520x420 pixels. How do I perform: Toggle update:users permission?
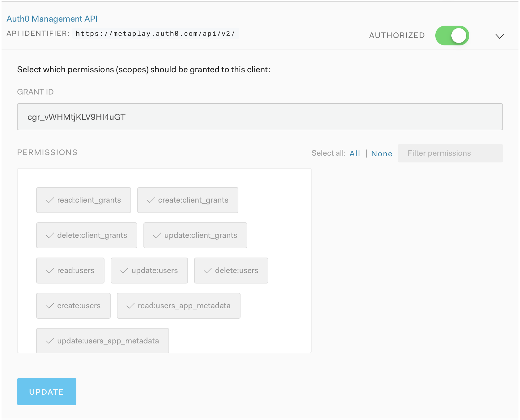149,271
